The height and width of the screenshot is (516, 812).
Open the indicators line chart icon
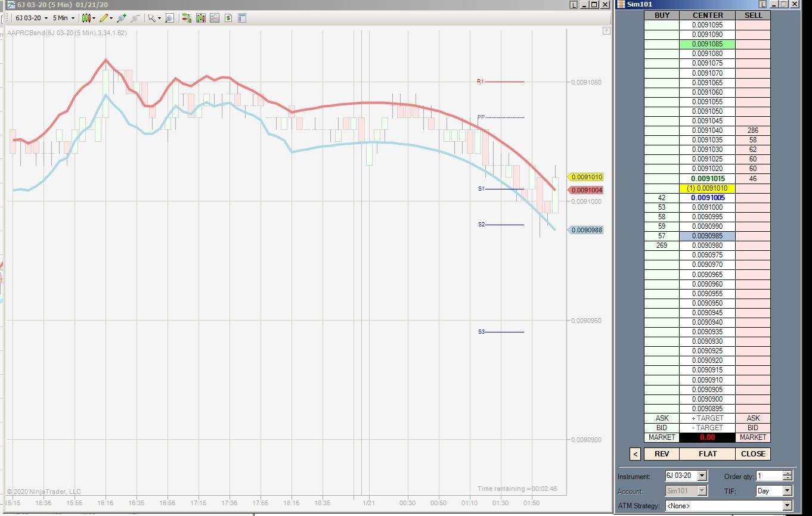click(215, 18)
